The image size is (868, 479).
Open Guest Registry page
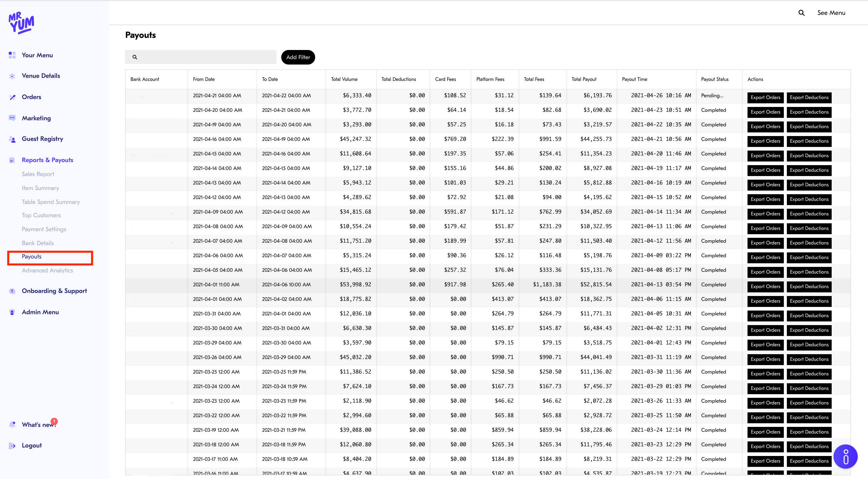tap(42, 139)
